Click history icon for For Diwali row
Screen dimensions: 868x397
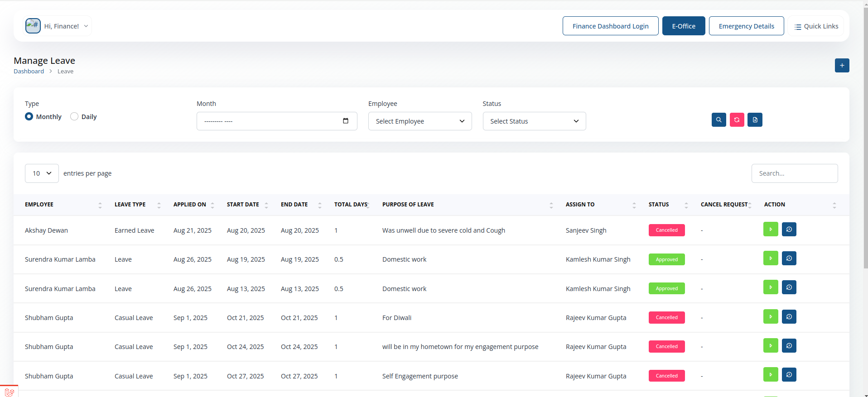pyautogui.click(x=789, y=316)
